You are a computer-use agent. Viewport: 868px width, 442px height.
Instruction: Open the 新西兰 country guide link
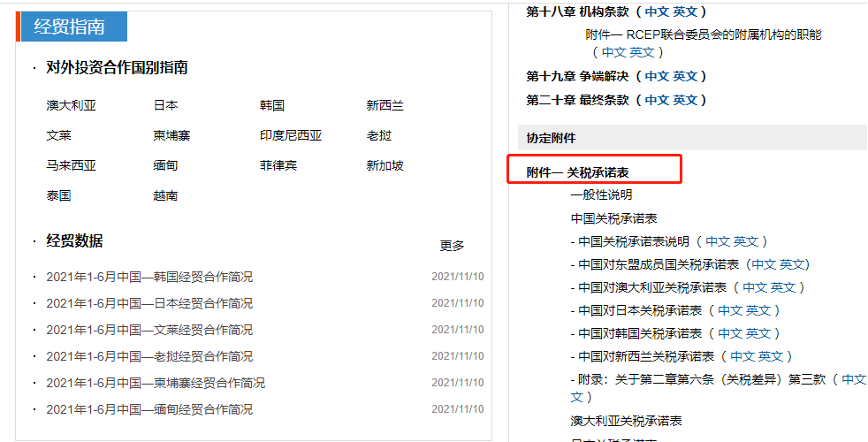click(x=385, y=105)
